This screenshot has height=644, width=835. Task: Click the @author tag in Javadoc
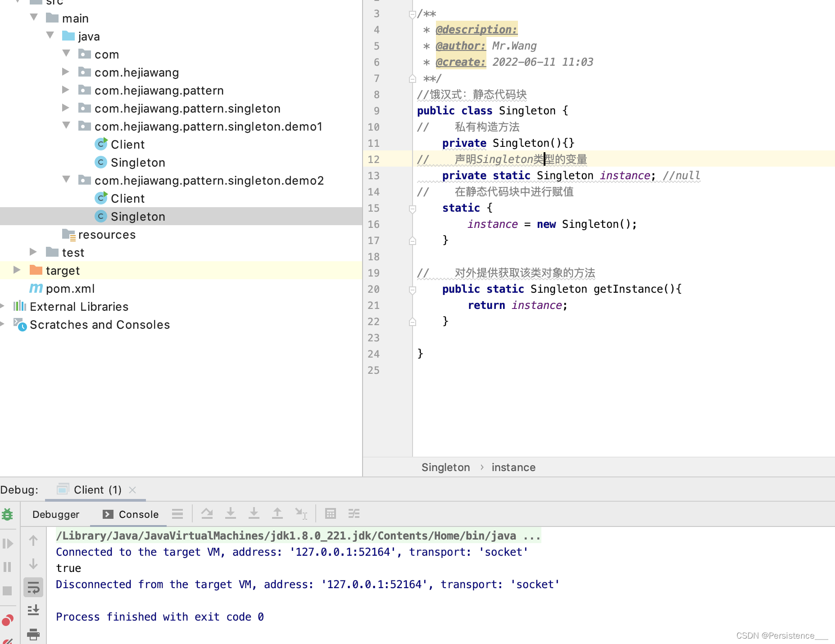(461, 46)
